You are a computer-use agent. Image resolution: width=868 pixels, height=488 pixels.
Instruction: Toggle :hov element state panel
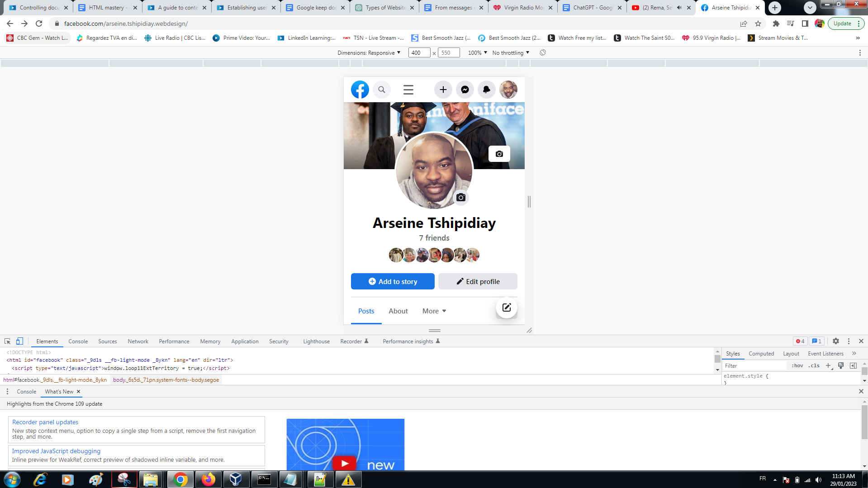(x=797, y=365)
